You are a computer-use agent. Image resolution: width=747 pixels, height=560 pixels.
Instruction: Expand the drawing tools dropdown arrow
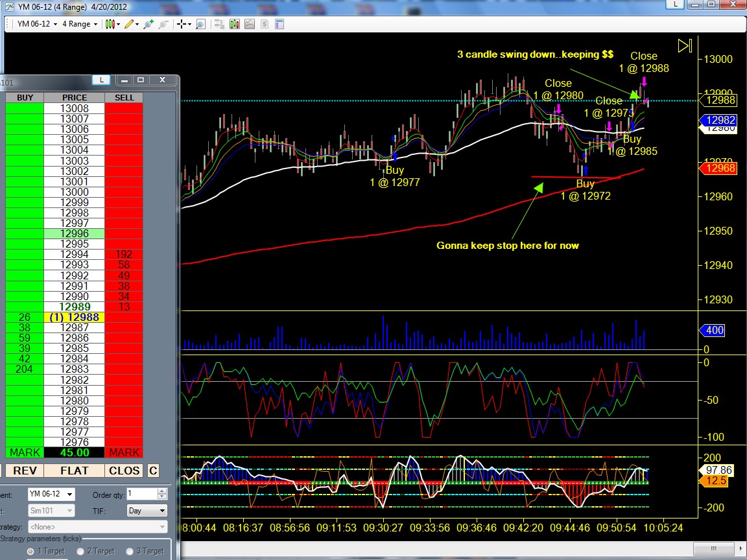tap(137, 24)
